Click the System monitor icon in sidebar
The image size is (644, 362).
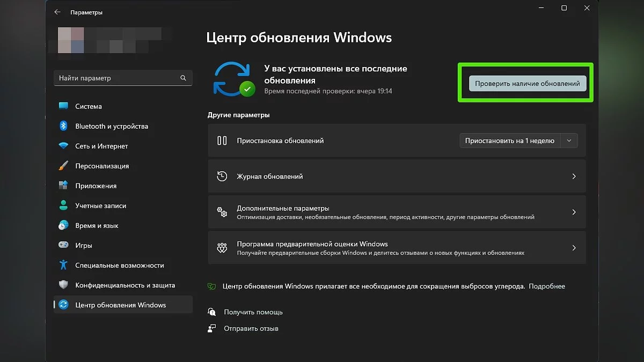click(64, 106)
